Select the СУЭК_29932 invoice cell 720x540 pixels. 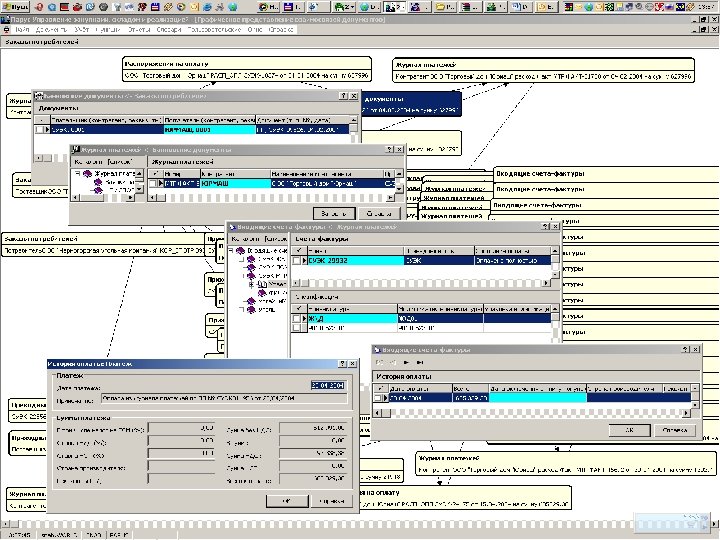[356, 260]
